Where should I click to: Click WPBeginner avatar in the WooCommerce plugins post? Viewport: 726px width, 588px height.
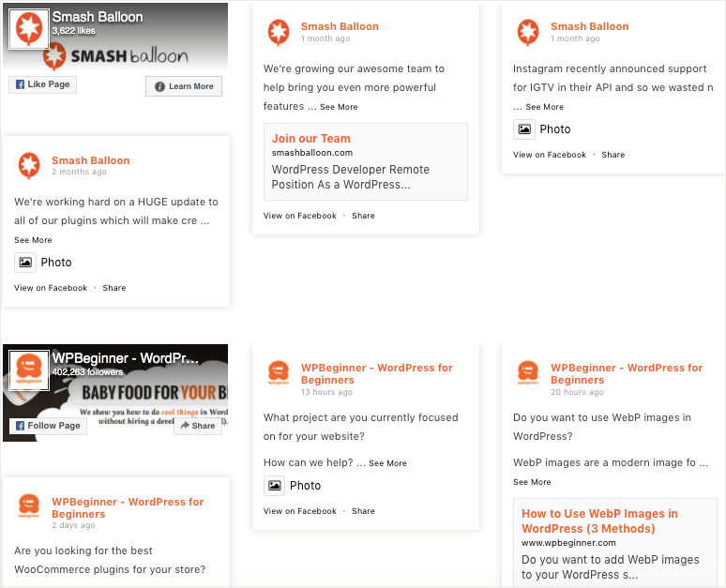[29, 507]
